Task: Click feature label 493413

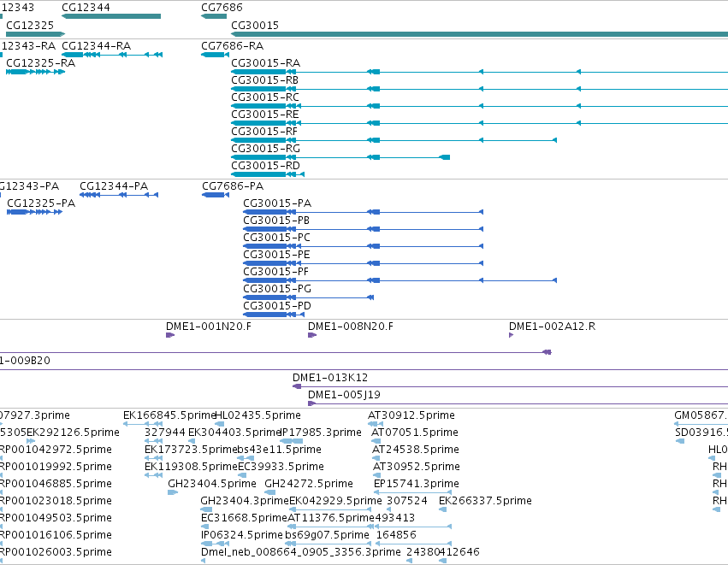Action: point(394,518)
